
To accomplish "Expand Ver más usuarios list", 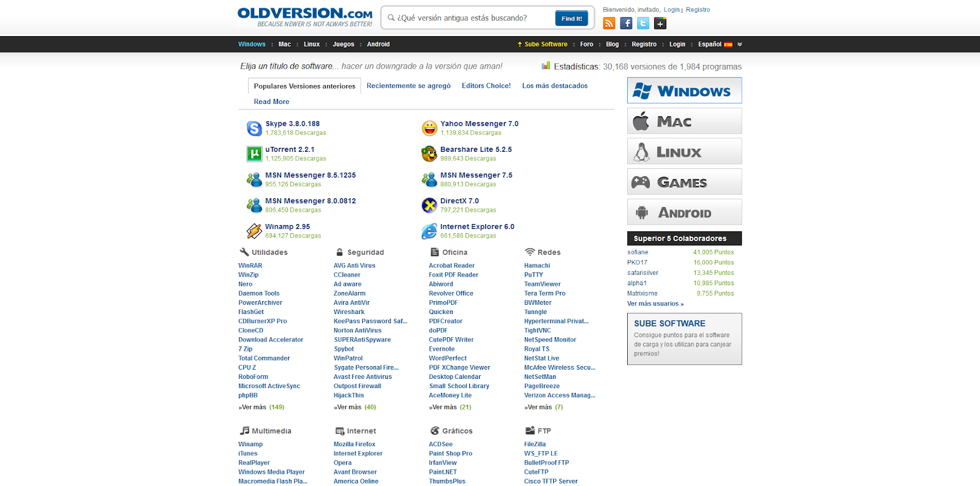I will click(x=655, y=304).
